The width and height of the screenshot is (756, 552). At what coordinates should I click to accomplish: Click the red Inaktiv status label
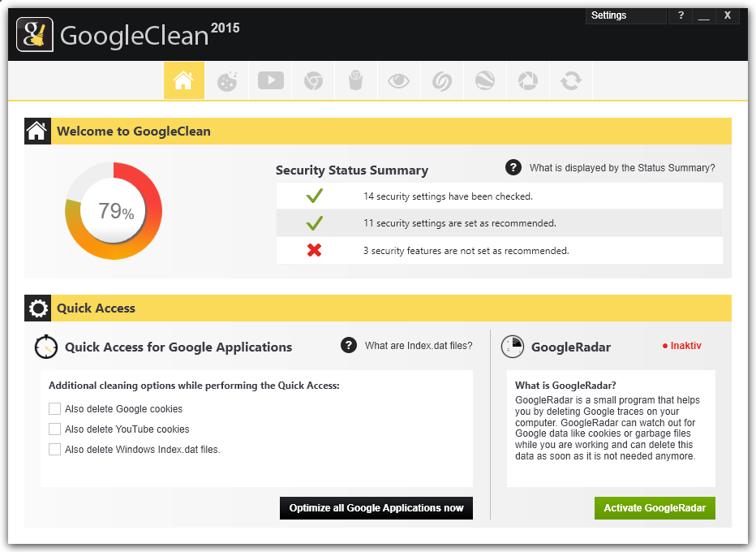click(681, 346)
